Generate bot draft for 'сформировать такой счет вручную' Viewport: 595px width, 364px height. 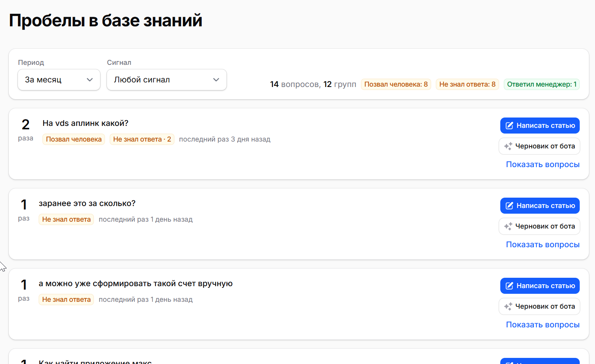[x=539, y=306]
